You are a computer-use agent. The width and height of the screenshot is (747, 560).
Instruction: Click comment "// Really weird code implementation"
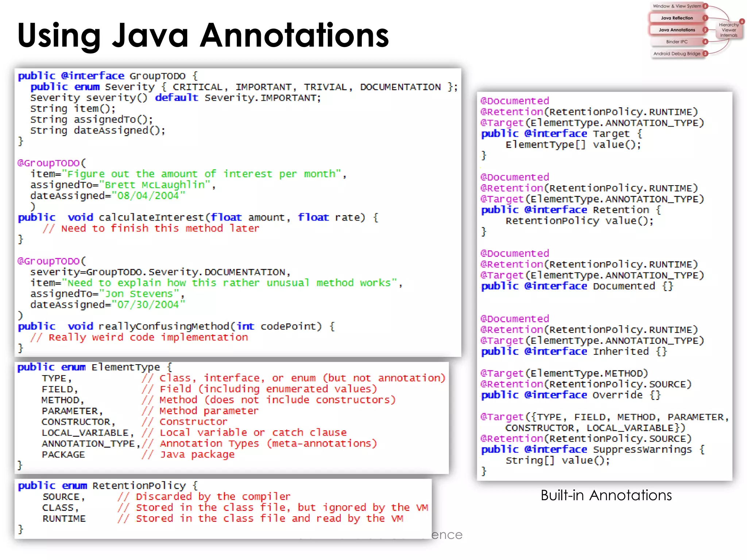click(139, 337)
